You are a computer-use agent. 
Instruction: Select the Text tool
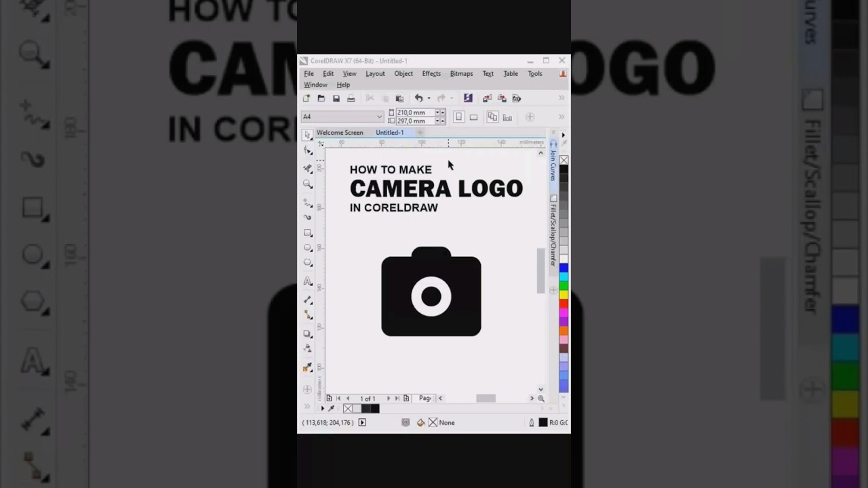[308, 281]
